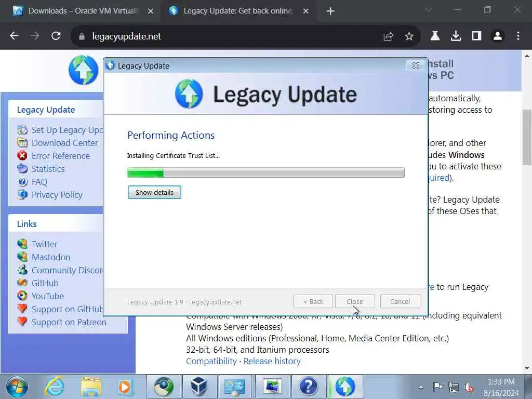Close the Legacy Update dialog with X

click(x=416, y=65)
